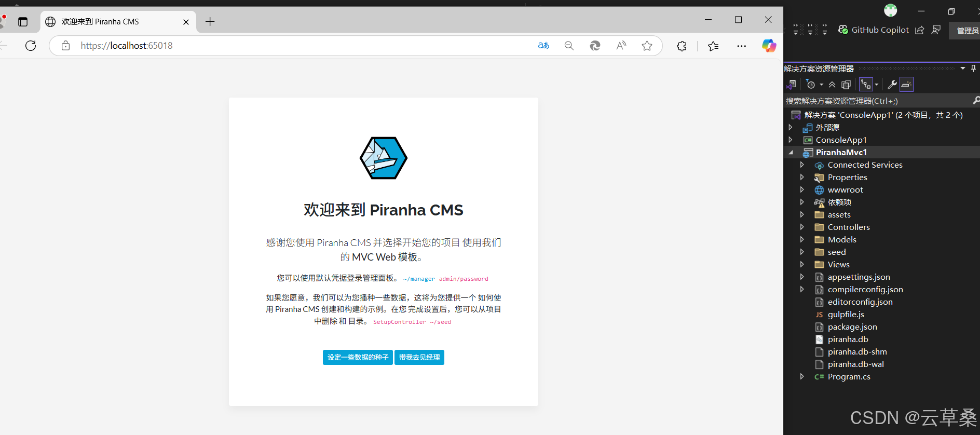Pin the Solution Explorer panel
Image resolution: width=980 pixels, height=435 pixels.
click(973, 69)
